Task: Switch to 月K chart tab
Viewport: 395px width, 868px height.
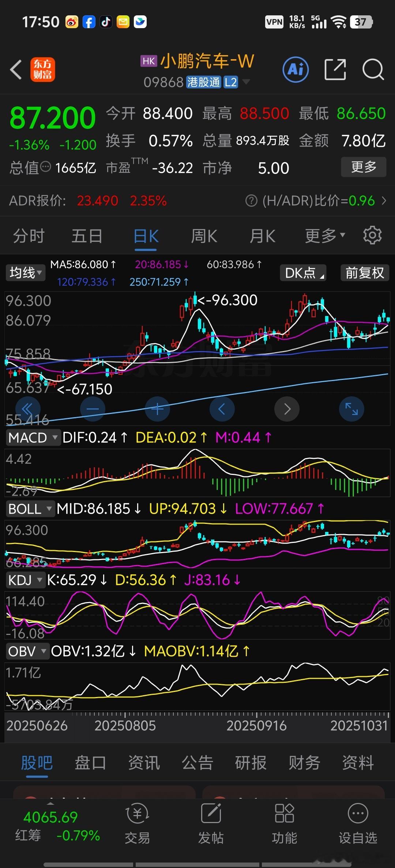Action: click(x=263, y=236)
